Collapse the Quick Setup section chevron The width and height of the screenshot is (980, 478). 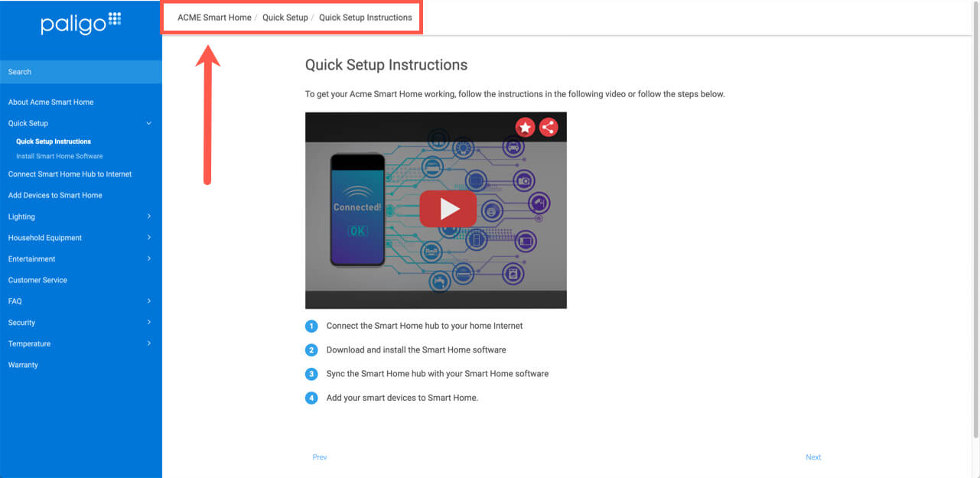(x=149, y=123)
